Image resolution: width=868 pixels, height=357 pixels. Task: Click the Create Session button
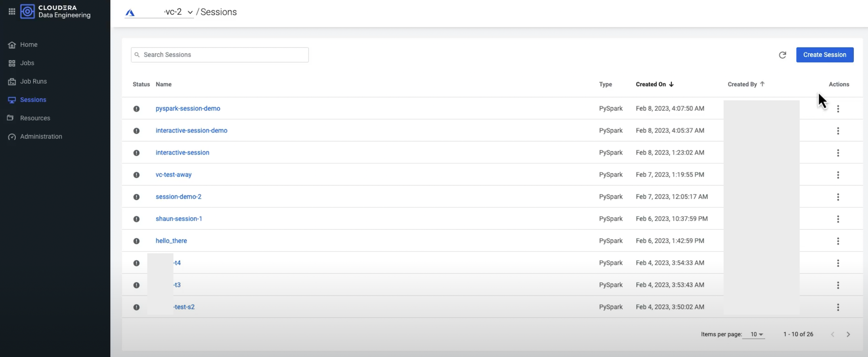click(824, 55)
